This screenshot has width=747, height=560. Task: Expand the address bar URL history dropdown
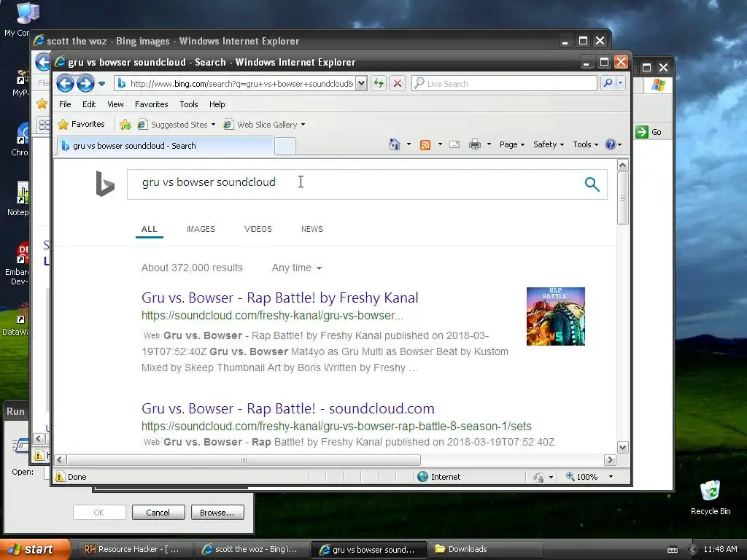(x=361, y=83)
